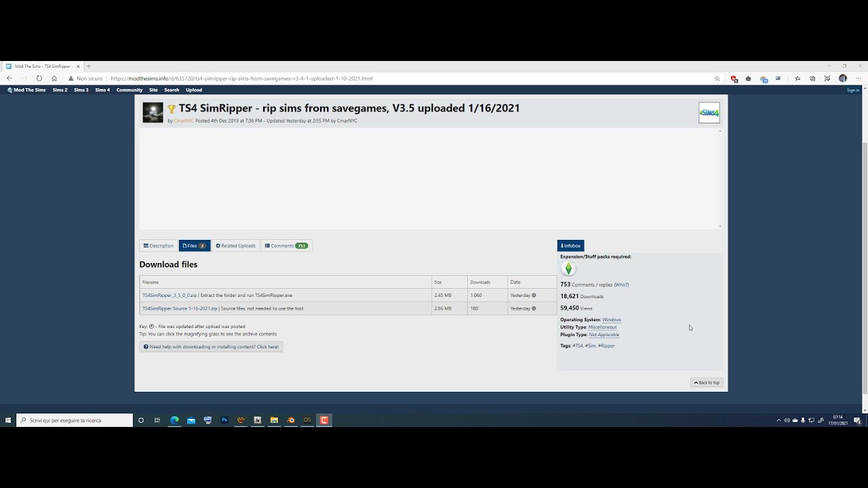Click the #Ripper tag

[x=606, y=346]
